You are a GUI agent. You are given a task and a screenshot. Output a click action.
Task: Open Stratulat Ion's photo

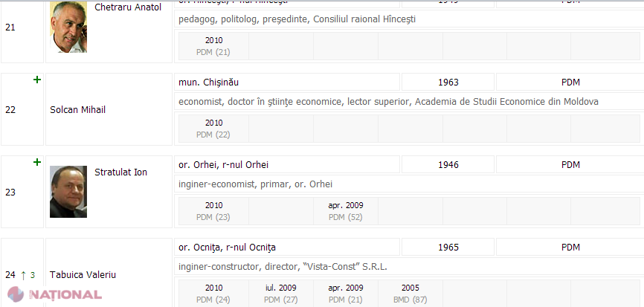(x=68, y=192)
